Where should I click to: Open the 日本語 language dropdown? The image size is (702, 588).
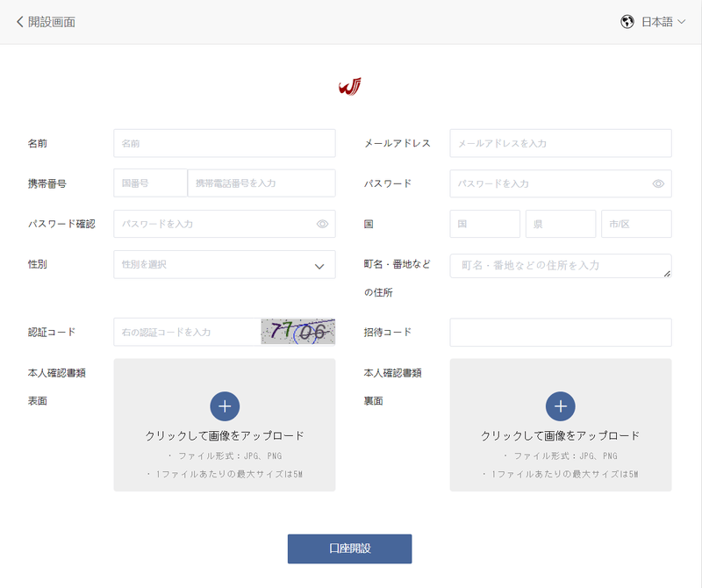[x=663, y=22]
